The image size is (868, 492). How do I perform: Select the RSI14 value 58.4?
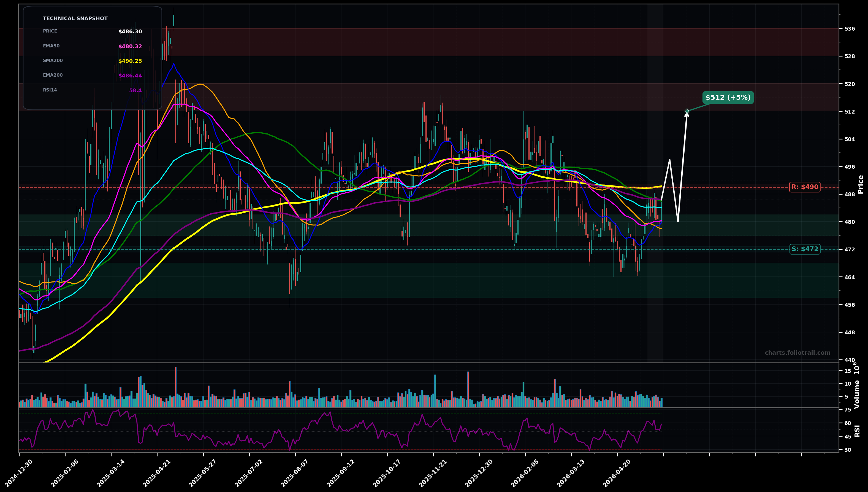click(135, 91)
